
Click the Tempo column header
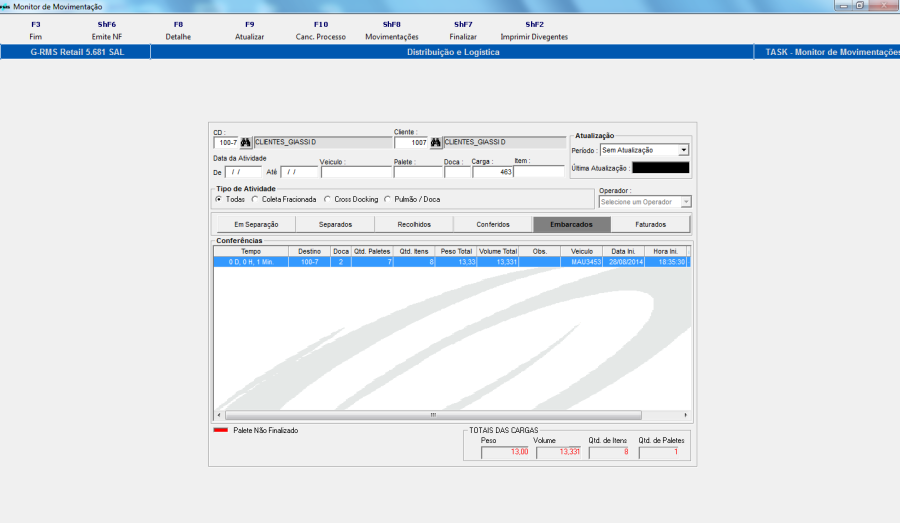click(x=251, y=251)
